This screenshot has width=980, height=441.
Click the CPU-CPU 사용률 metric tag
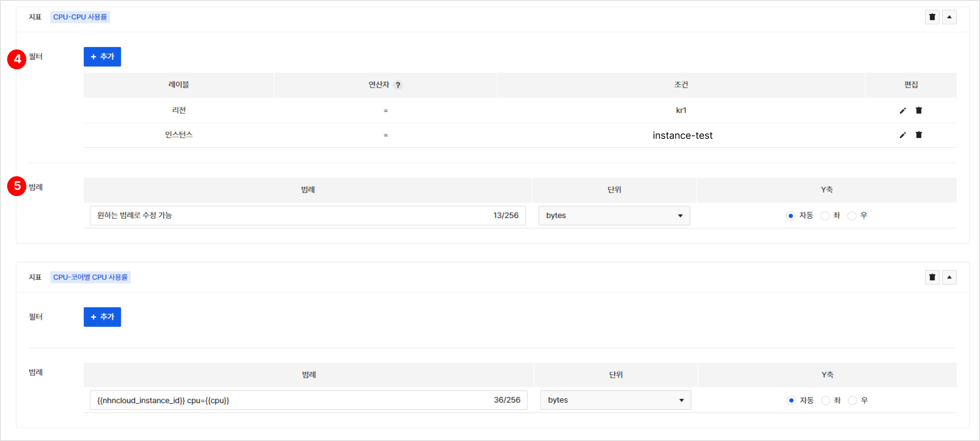click(x=80, y=17)
